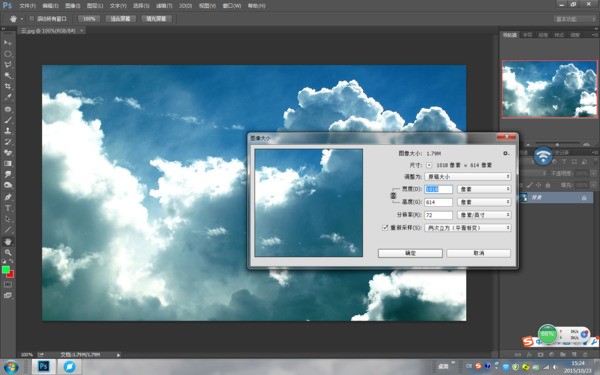Select the Gradient tool
This screenshot has height=375, width=600.
(8, 164)
